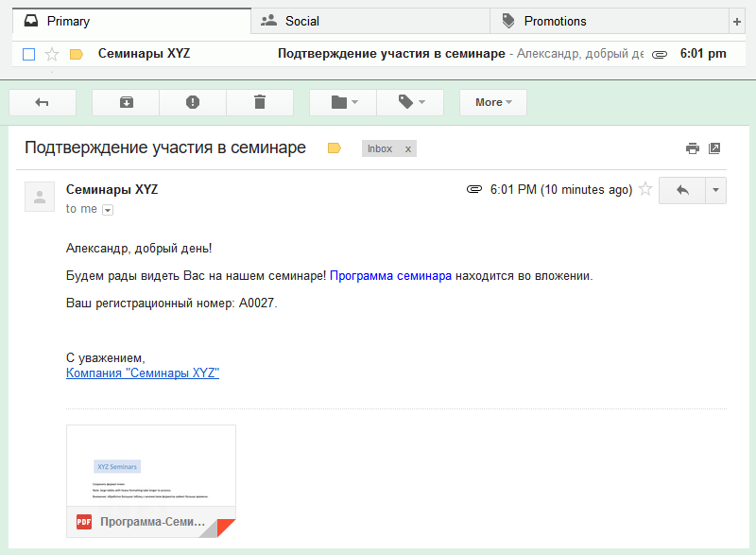This screenshot has width=756, height=555.
Task: Select the conversation checkbox in the list
Action: [28, 54]
